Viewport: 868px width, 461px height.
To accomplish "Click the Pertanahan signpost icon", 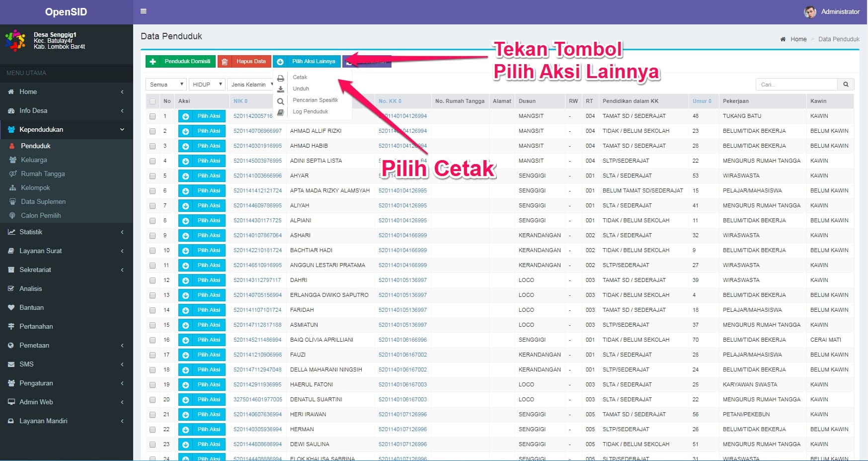I will 11,326.
